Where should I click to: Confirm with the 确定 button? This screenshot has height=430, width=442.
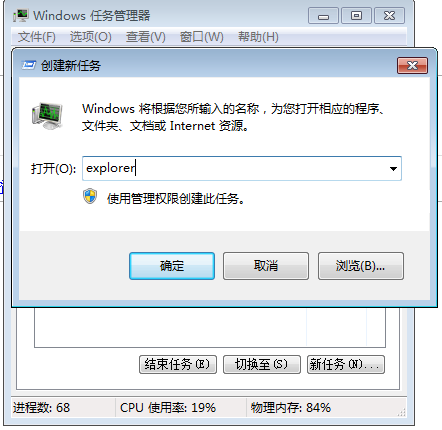tap(172, 266)
